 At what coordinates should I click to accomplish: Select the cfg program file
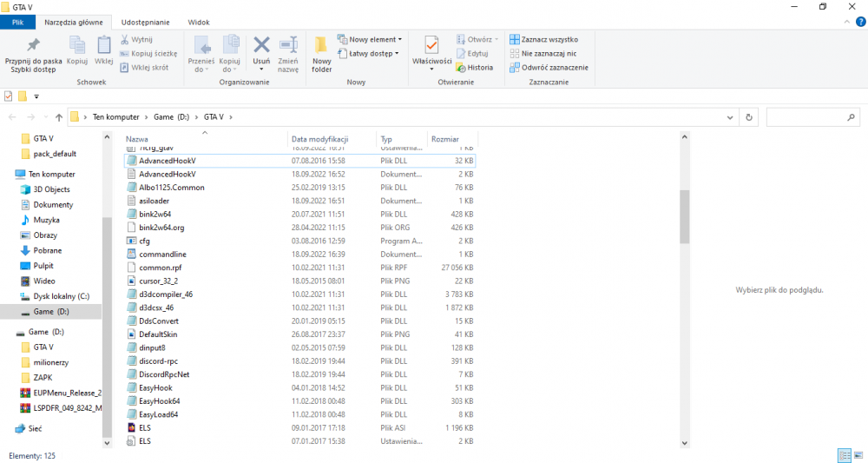click(x=299, y=241)
